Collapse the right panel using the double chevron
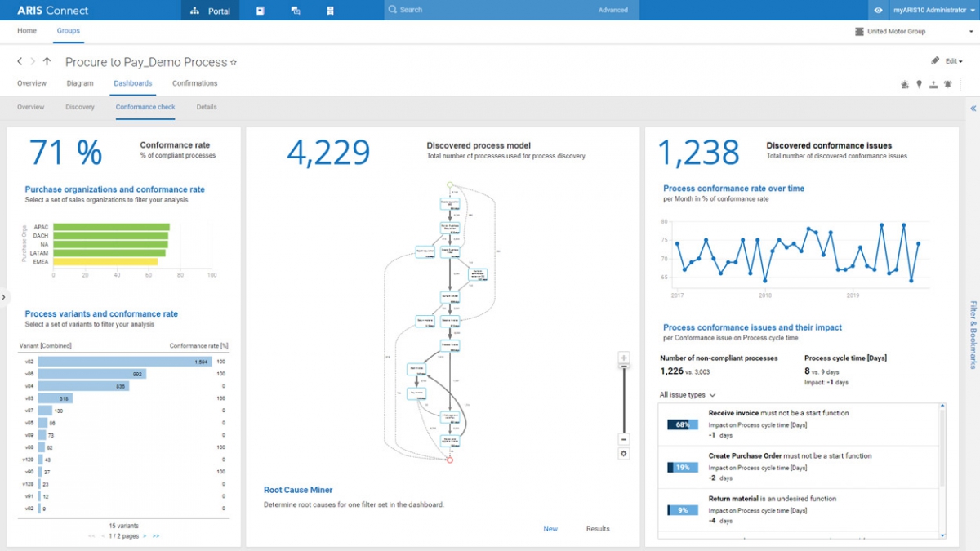 pos(973,108)
